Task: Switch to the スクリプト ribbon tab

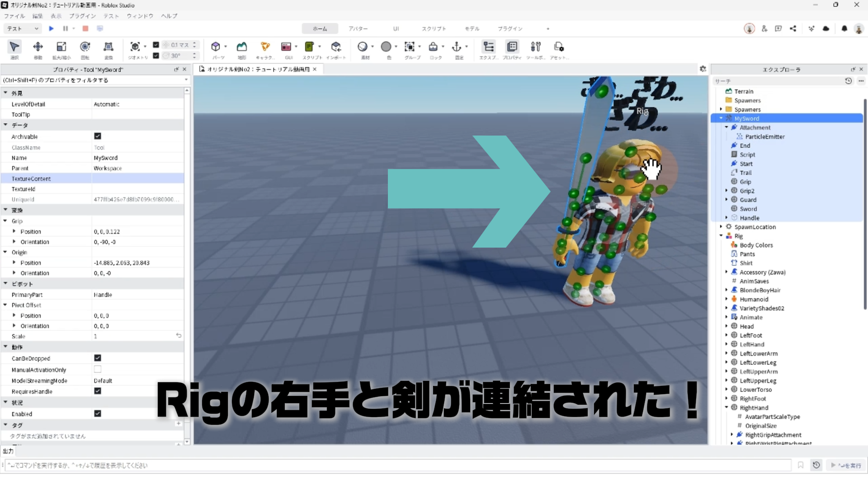Action: (x=434, y=28)
